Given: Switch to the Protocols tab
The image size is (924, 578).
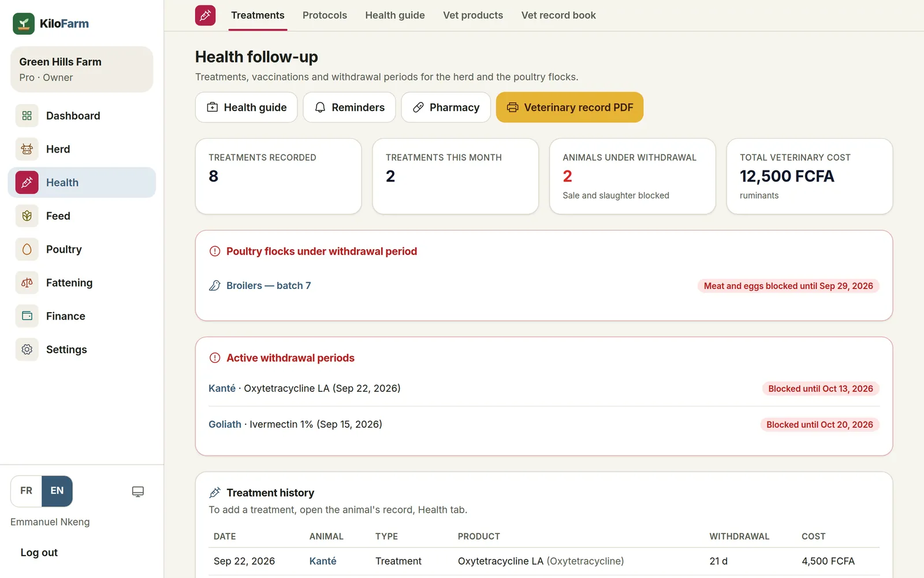Looking at the screenshot, I should point(325,16).
